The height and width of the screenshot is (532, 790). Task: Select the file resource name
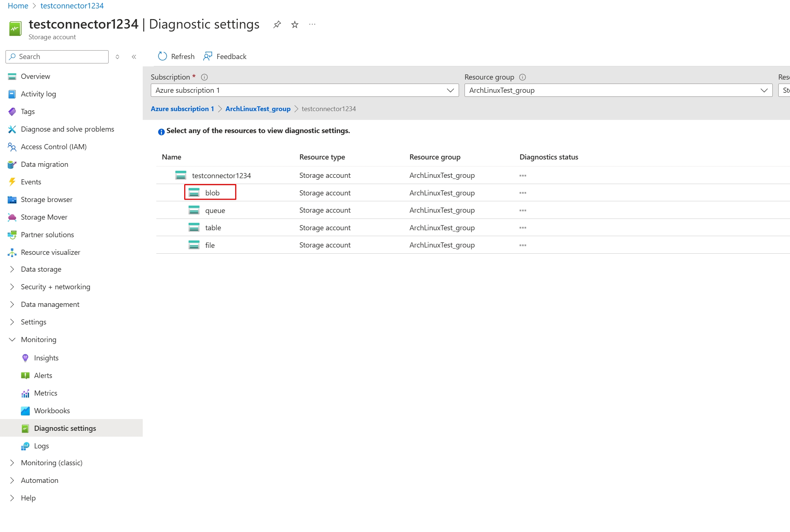click(210, 245)
